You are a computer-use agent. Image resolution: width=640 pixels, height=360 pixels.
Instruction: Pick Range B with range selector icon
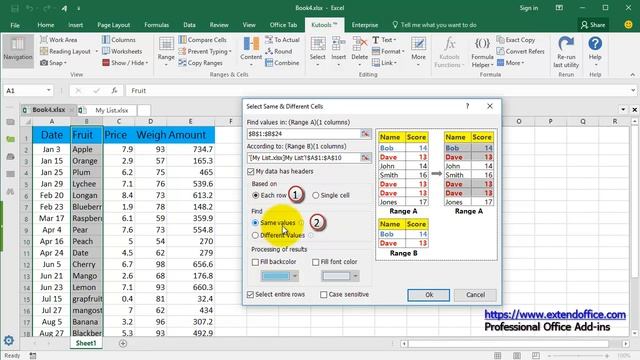click(365, 158)
